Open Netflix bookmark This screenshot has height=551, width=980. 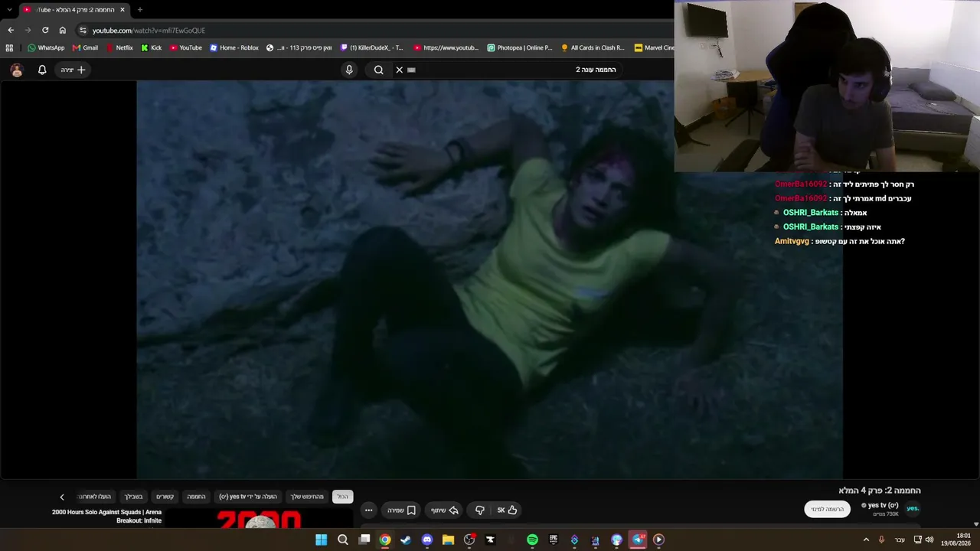(119, 47)
